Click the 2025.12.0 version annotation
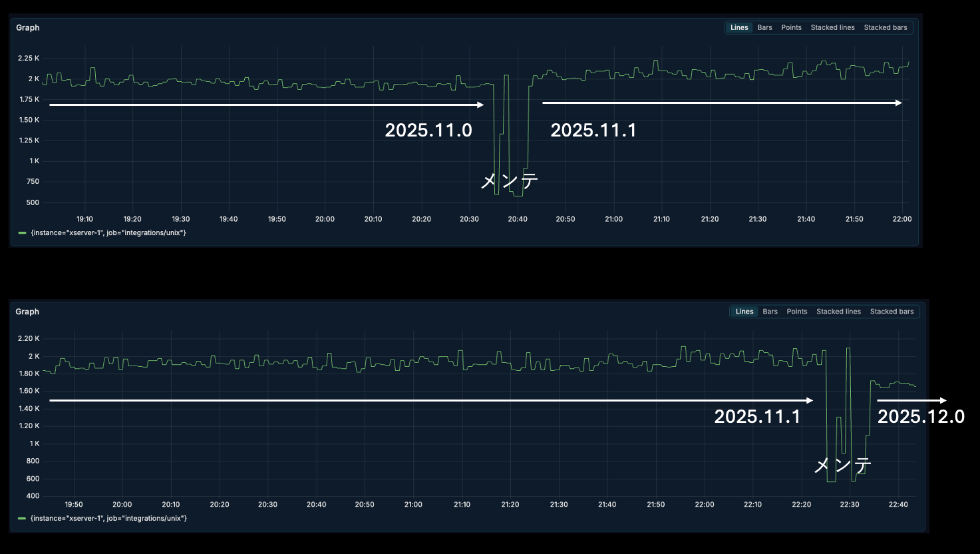This screenshot has height=554, width=980. [921, 417]
